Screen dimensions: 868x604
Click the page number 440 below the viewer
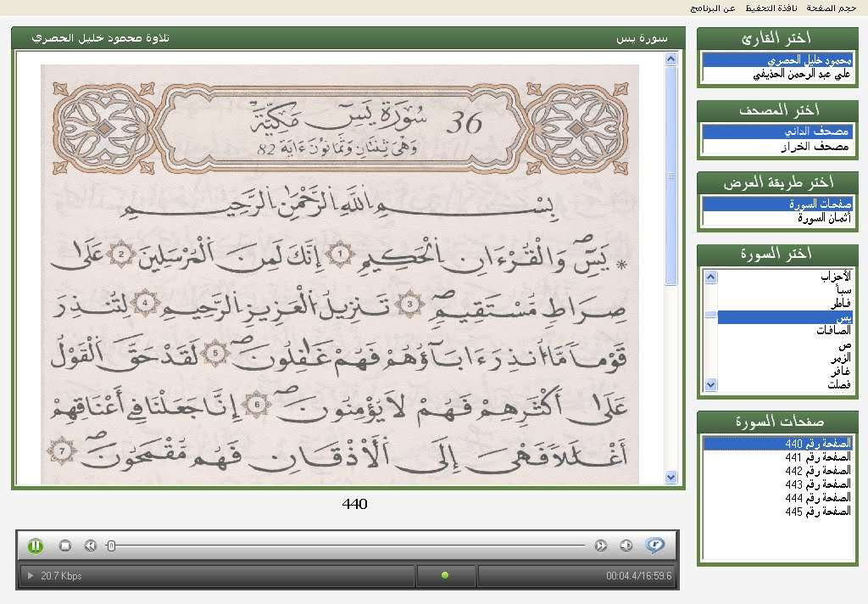pos(355,504)
